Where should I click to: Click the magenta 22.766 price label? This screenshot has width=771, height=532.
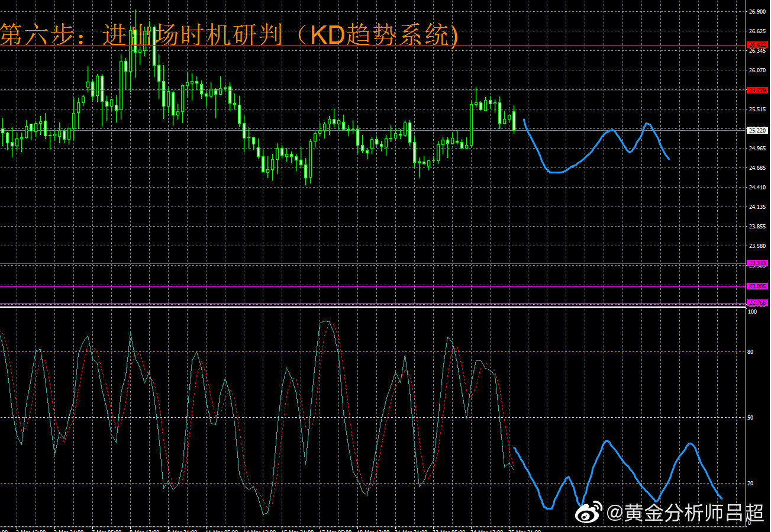pos(757,303)
